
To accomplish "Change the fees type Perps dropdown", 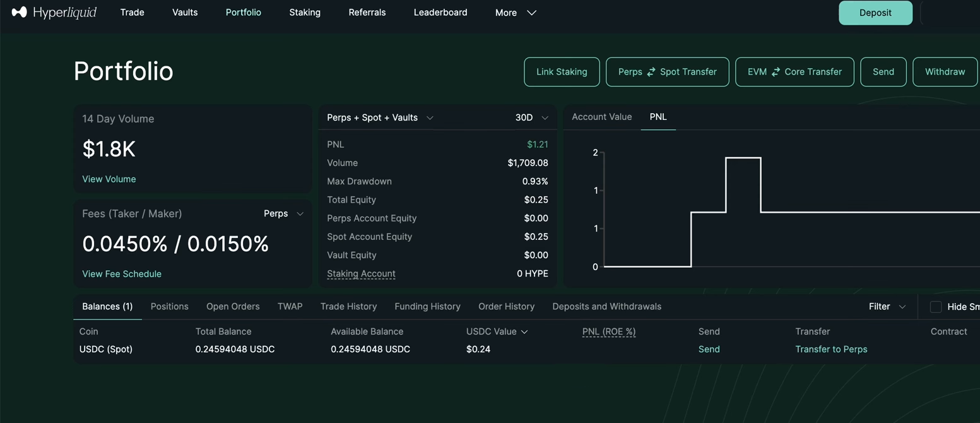I will [283, 214].
